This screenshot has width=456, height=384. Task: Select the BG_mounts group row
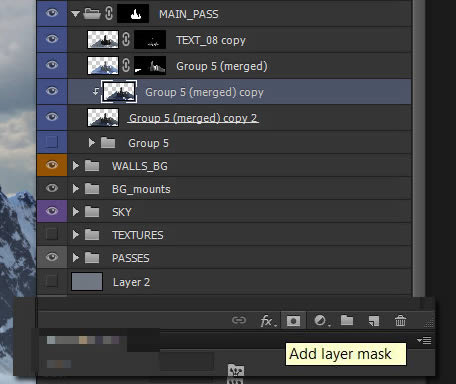click(239, 188)
